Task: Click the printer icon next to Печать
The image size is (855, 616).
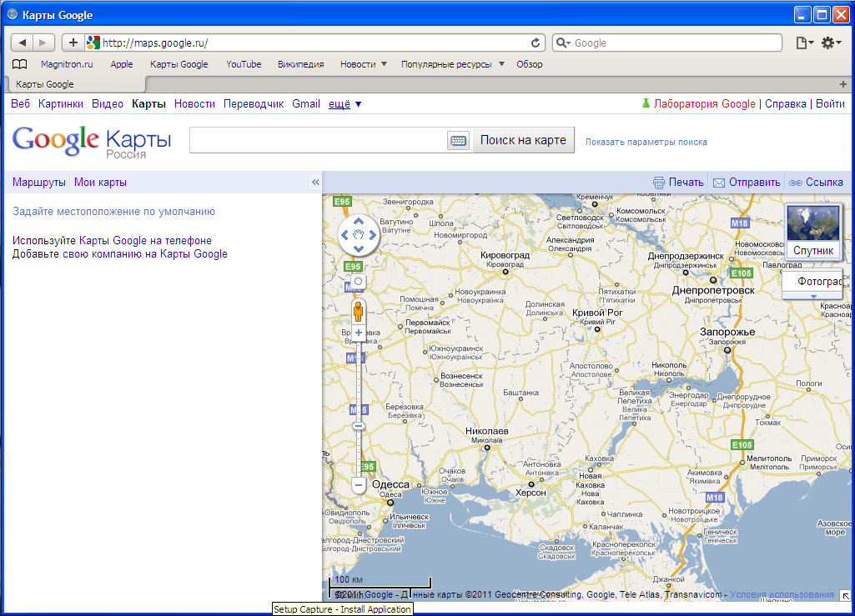Action: (659, 183)
